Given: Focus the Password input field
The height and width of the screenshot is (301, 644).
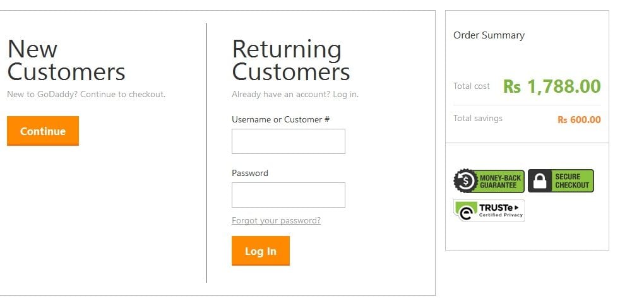Looking at the screenshot, I should [x=288, y=195].
